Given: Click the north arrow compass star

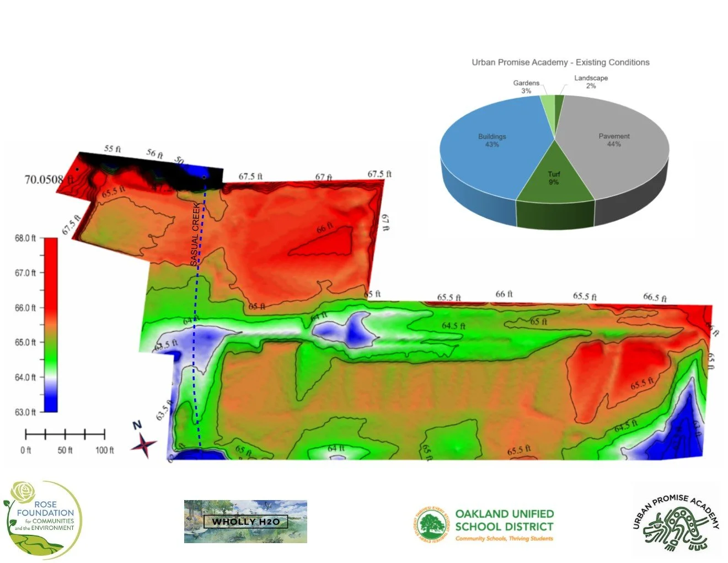Looking at the screenshot, I should pos(143,445).
